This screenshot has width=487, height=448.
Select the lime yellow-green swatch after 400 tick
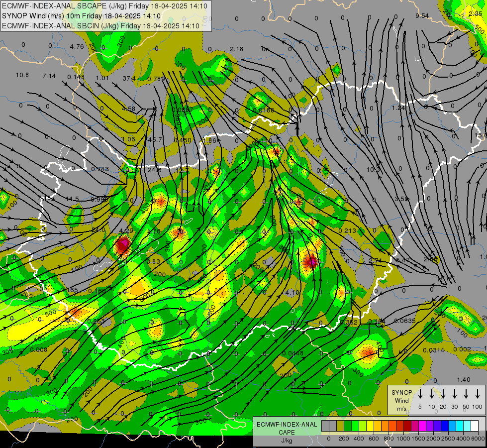pyautogui.click(x=363, y=426)
